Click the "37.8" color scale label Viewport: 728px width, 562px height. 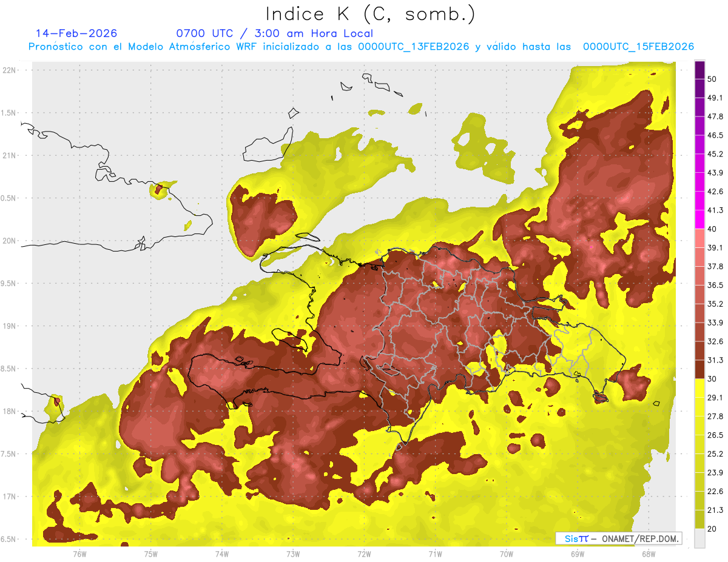coord(715,267)
